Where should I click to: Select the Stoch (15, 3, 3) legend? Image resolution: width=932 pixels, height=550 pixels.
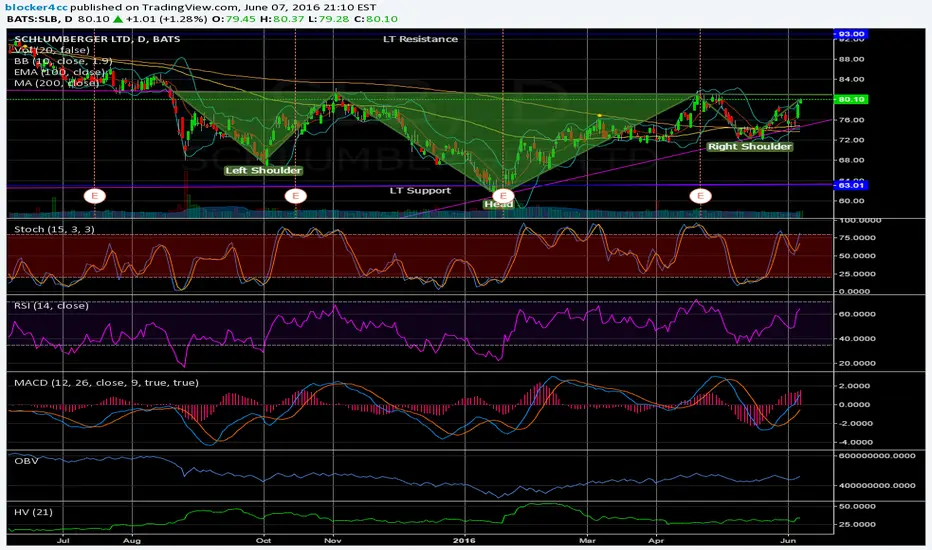(x=54, y=229)
